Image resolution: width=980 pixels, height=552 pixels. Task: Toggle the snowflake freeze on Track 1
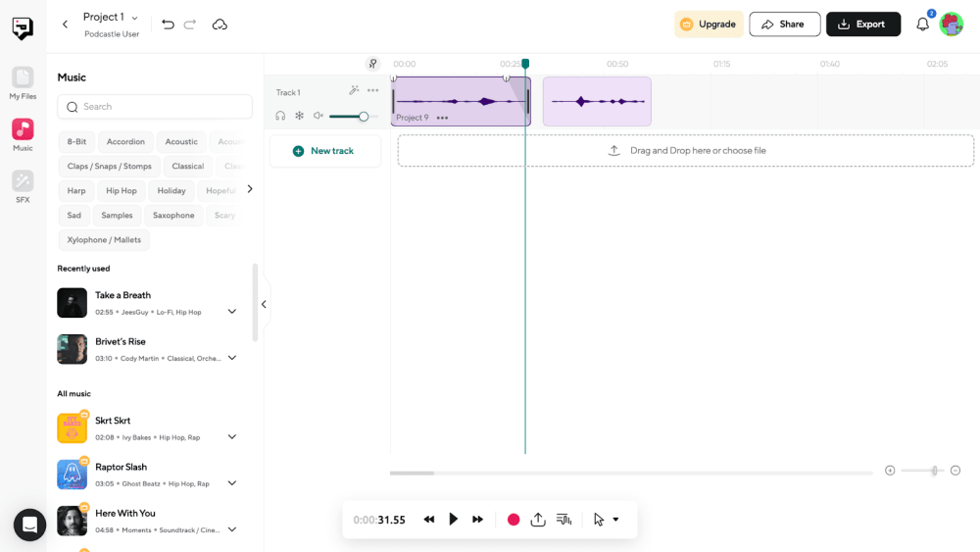click(x=299, y=116)
